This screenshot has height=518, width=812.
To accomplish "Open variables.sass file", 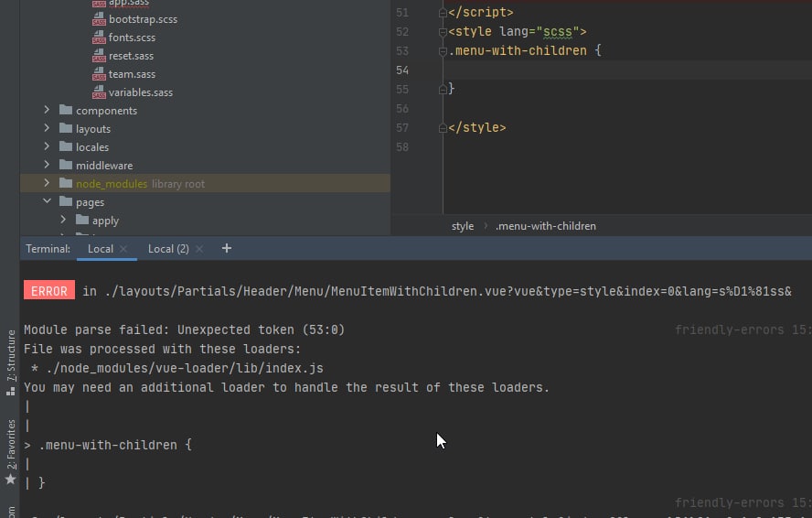I will [140, 92].
